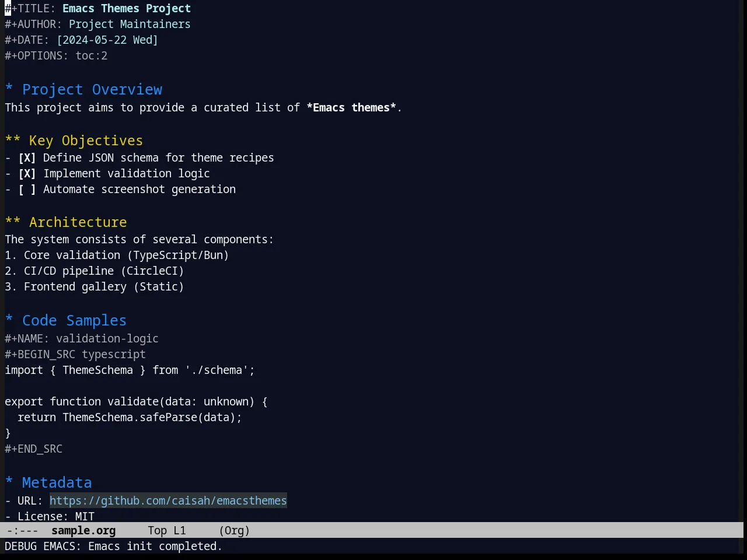Click the 'Top L1' position indicator
Image resolution: width=747 pixels, height=560 pixels.
[x=167, y=530]
